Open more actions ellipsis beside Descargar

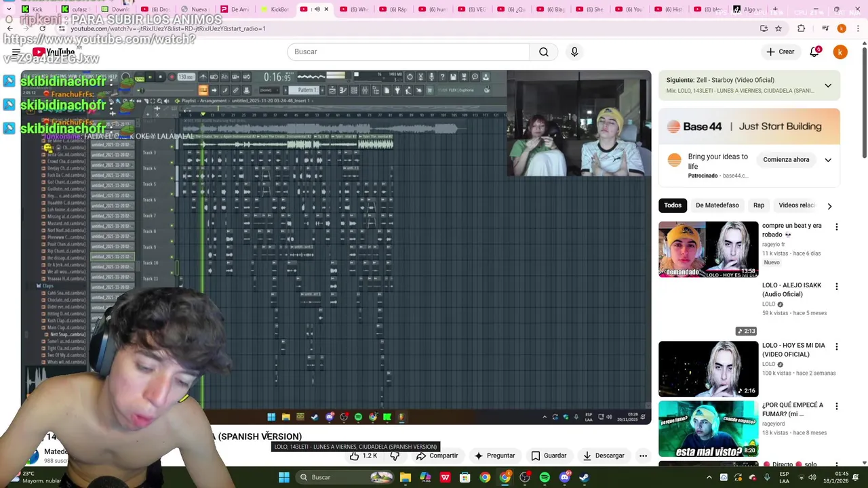click(643, 456)
